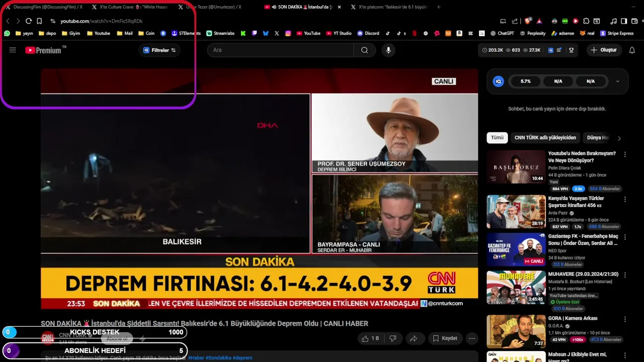Open the Perplexity bookmark
The image size is (644, 362).
[532, 33]
